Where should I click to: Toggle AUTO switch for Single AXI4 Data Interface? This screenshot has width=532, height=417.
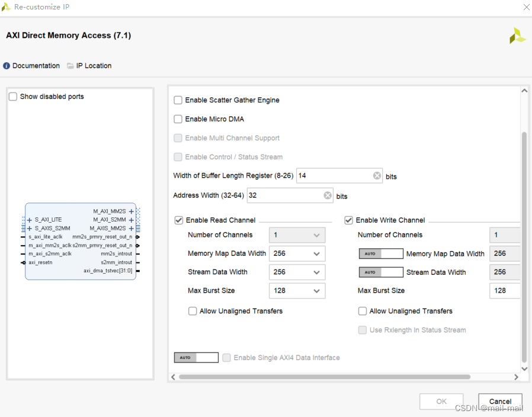(196, 358)
